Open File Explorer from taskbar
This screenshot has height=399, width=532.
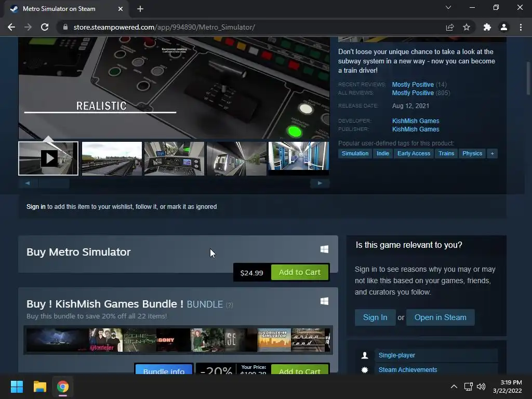39,387
